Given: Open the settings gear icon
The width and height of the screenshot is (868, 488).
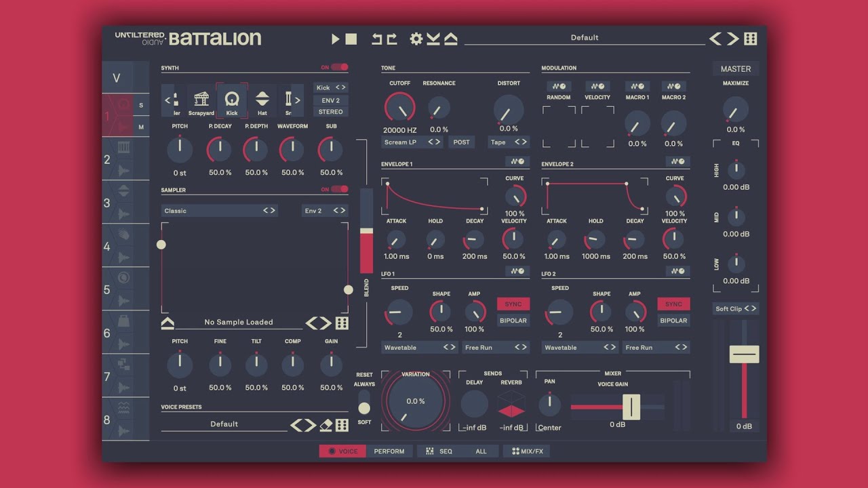Looking at the screenshot, I should [x=416, y=39].
